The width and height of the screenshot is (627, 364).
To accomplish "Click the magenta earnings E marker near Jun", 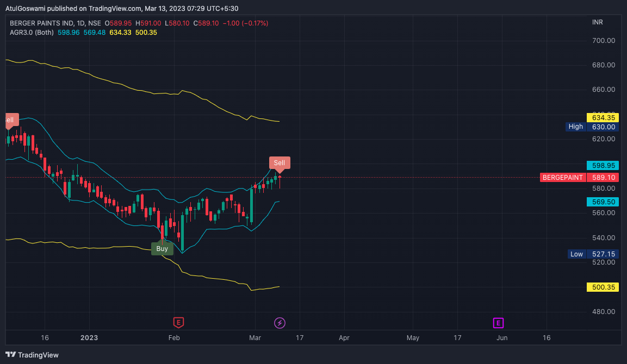I will tap(498, 323).
